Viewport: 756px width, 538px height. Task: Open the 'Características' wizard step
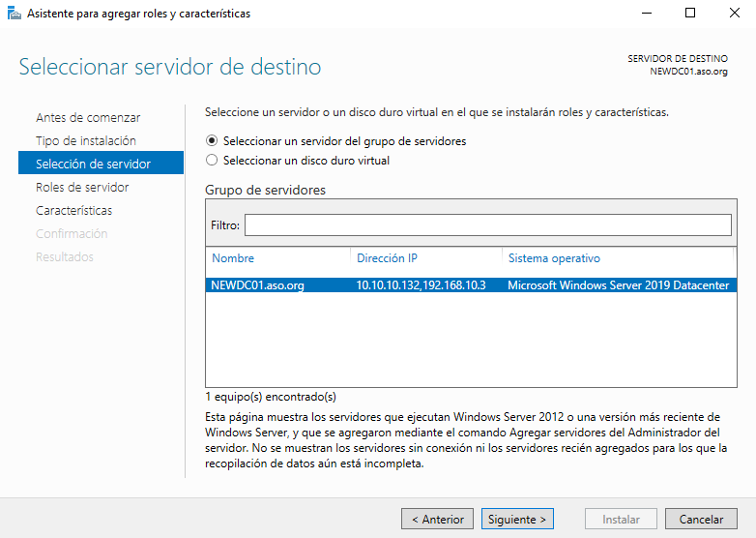(x=74, y=211)
